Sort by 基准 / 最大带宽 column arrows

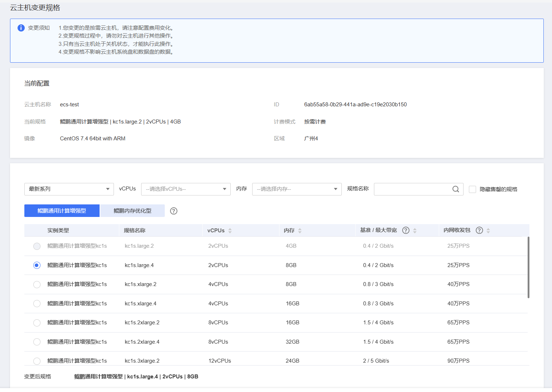click(x=415, y=231)
